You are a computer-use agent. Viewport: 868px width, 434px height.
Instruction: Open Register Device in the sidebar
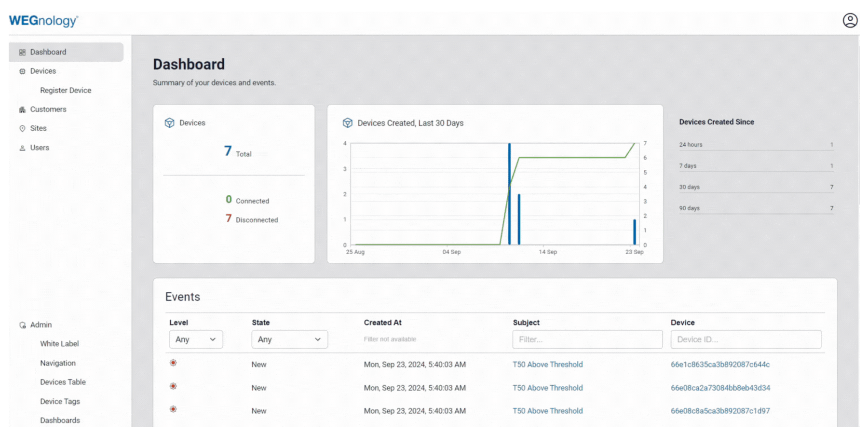pyautogui.click(x=66, y=90)
